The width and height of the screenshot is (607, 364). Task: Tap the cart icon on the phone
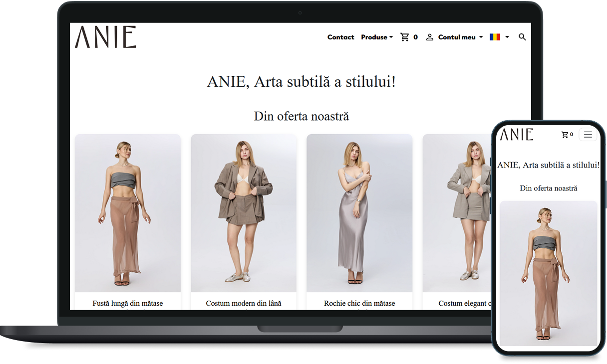coord(565,135)
